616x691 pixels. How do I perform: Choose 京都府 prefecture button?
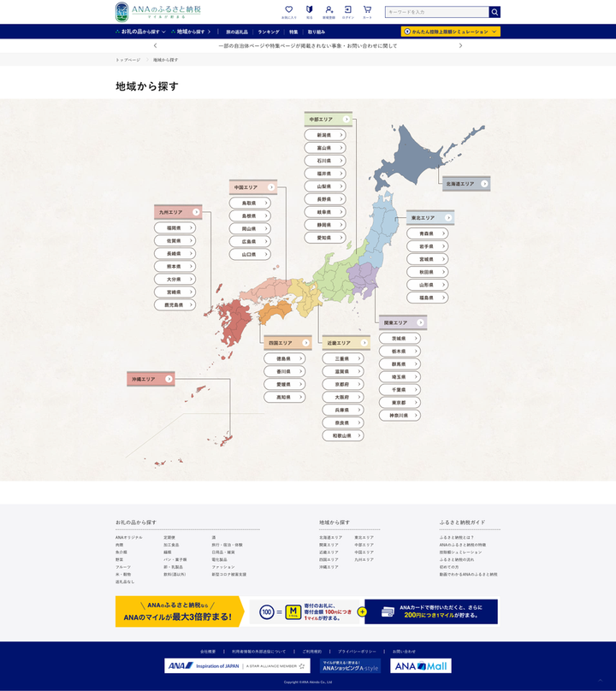pyautogui.click(x=343, y=384)
